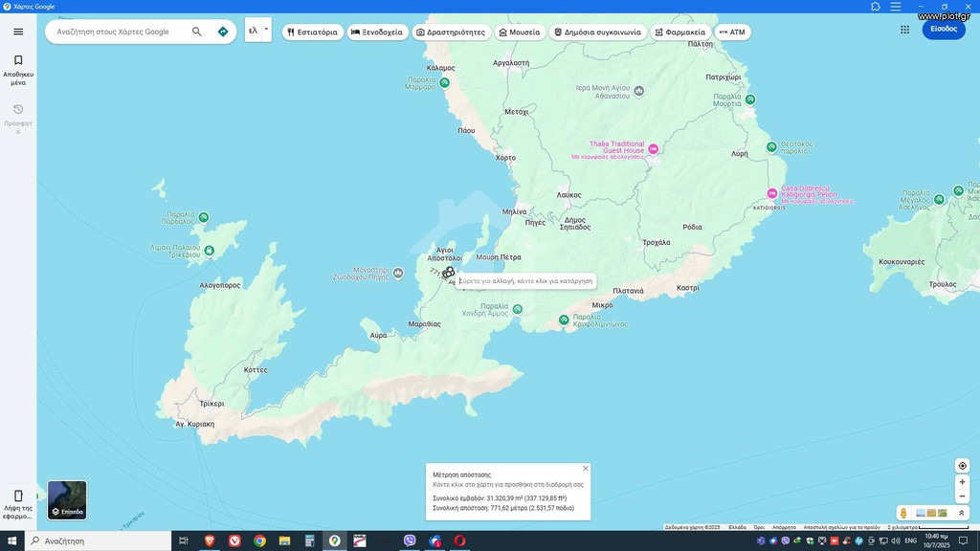980x551 pixels.
Task: Open Αποθηκευμένα saved places
Action: pos(18,69)
